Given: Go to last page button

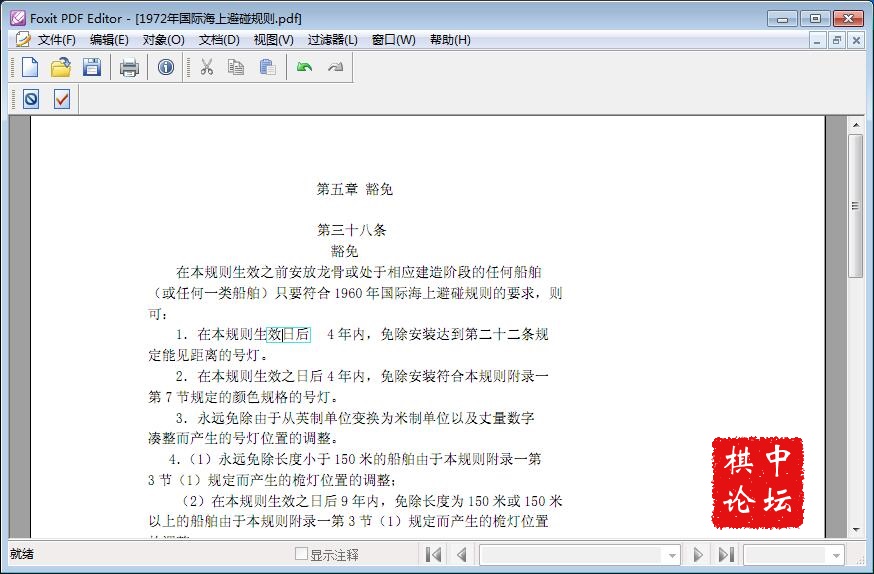Looking at the screenshot, I should [x=726, y=554].
